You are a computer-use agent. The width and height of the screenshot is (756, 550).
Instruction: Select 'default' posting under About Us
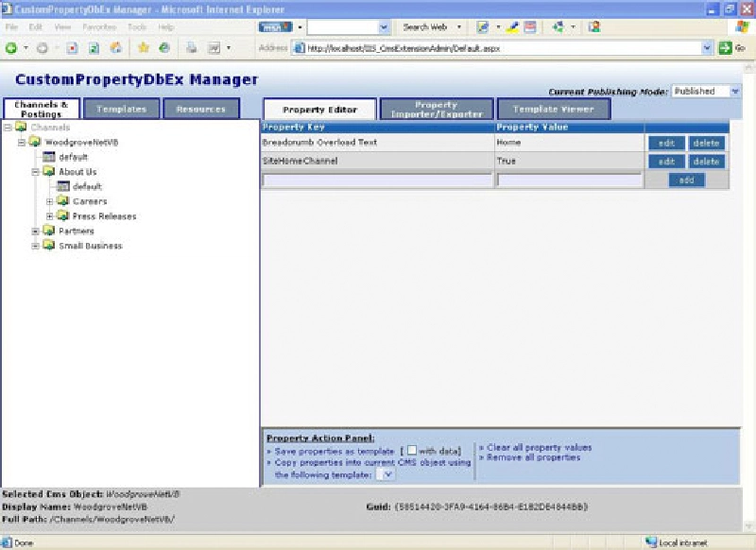pos(87,186)
